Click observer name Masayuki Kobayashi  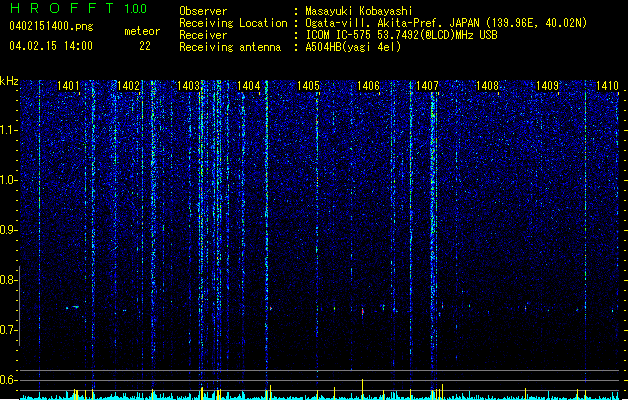[359, 11]
